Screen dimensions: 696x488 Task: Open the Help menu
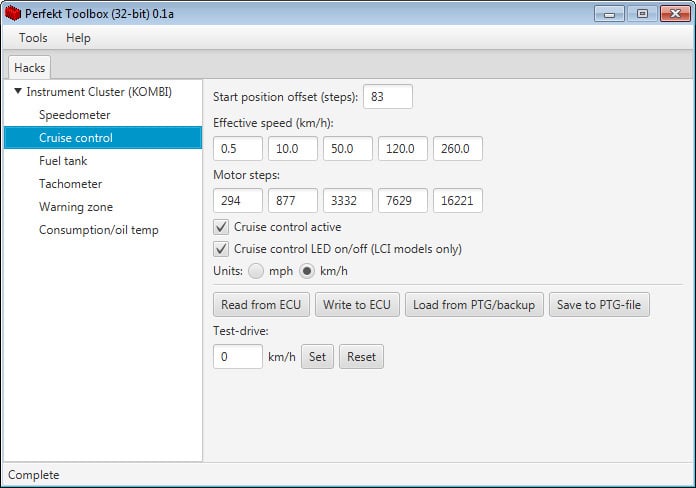[78, 38]
